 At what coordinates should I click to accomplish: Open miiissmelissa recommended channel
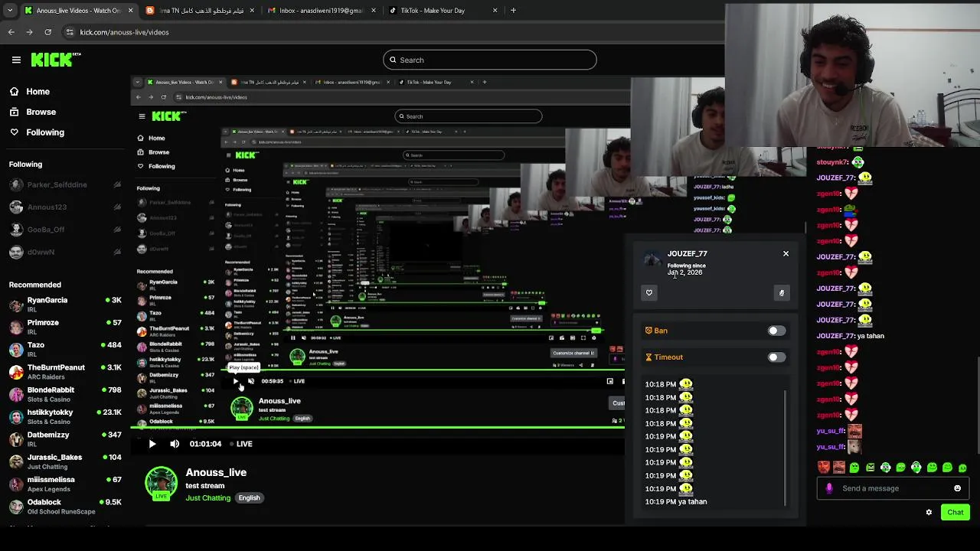click(64, 484)
